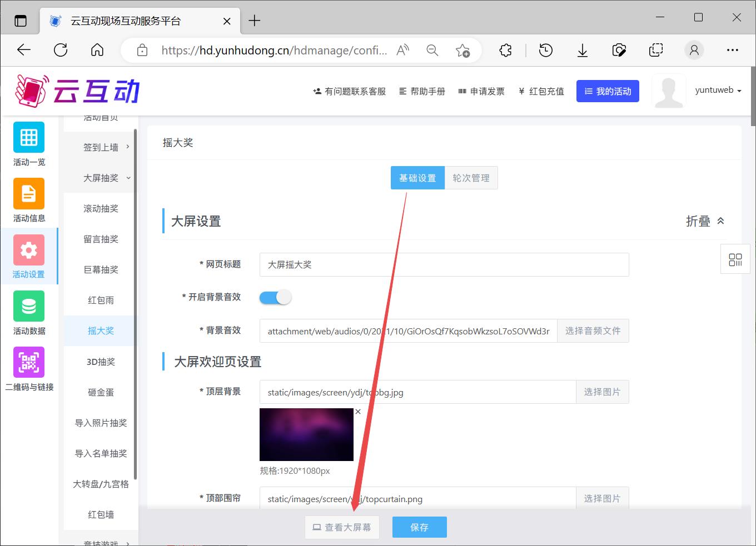Viewport: 756px width, 546px height.
Task: Open 导入名单抽奖 in the sidebar
Action: 101,453
